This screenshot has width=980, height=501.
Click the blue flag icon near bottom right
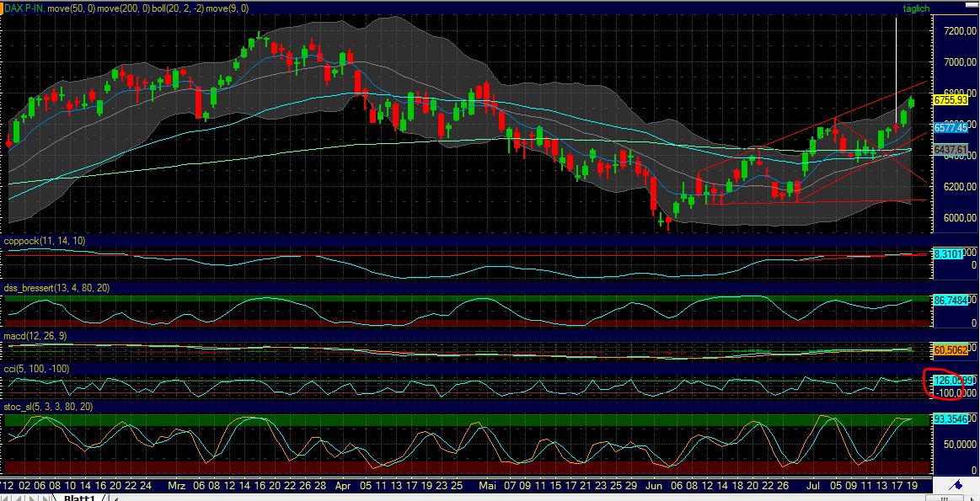(956, 486)
